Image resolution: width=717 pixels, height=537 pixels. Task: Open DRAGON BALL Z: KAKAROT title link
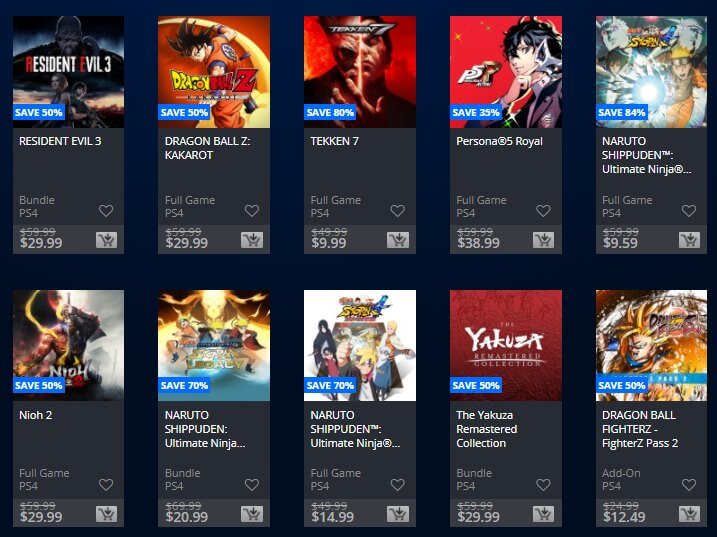pos(208,148)
